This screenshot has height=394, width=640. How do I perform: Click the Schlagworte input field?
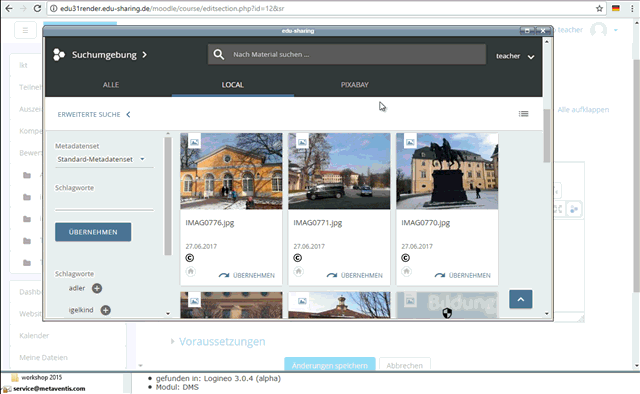coord(104,203)
